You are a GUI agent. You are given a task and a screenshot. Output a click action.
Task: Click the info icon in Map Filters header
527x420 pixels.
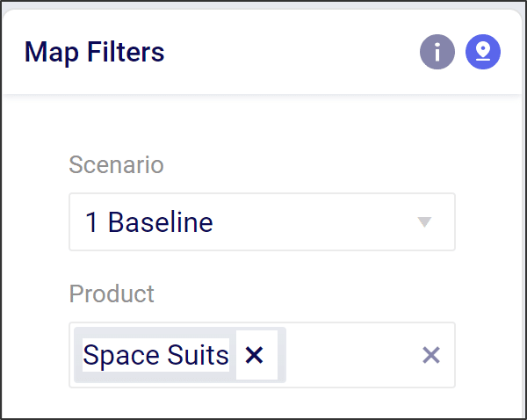(437, 53)
